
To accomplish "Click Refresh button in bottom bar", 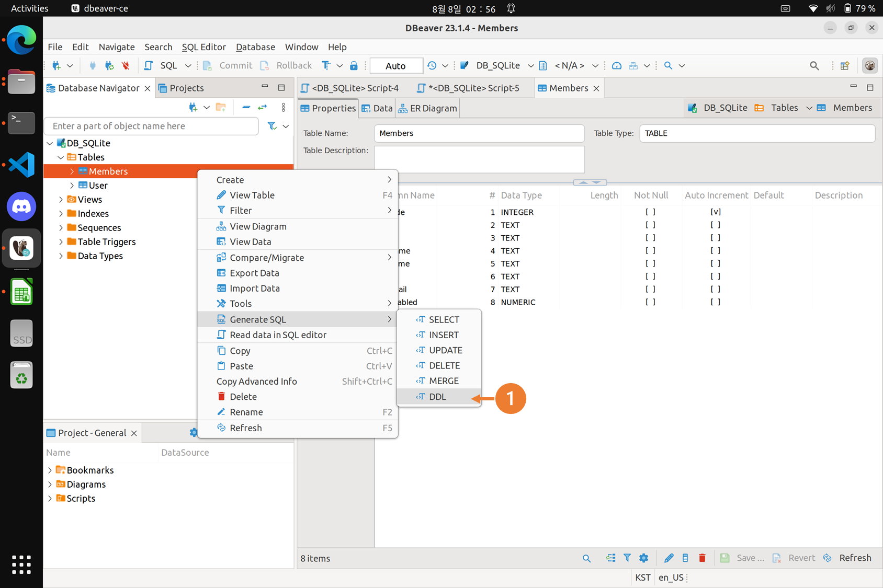I will coord(847,558).
